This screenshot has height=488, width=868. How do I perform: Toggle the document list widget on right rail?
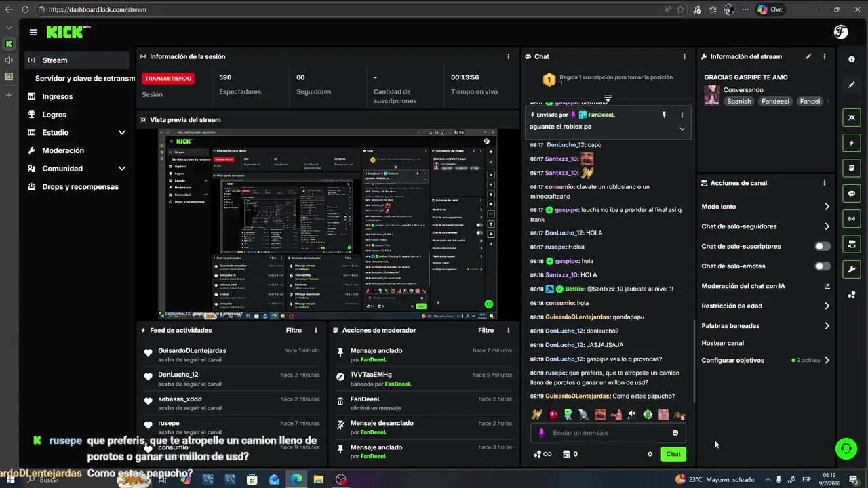[852, 168]
